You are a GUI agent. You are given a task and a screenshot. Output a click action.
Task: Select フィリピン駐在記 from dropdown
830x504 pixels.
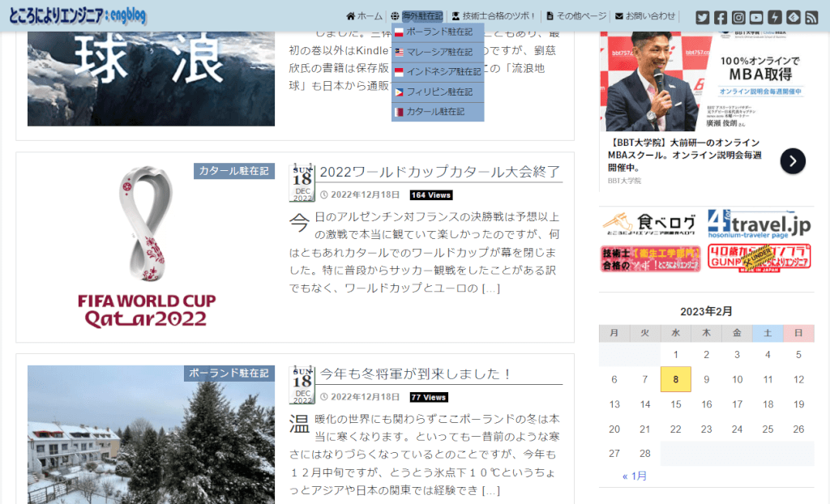438,92
